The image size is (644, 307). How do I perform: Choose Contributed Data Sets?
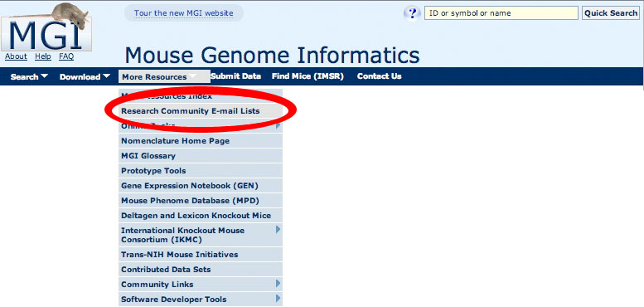point(201,270)
